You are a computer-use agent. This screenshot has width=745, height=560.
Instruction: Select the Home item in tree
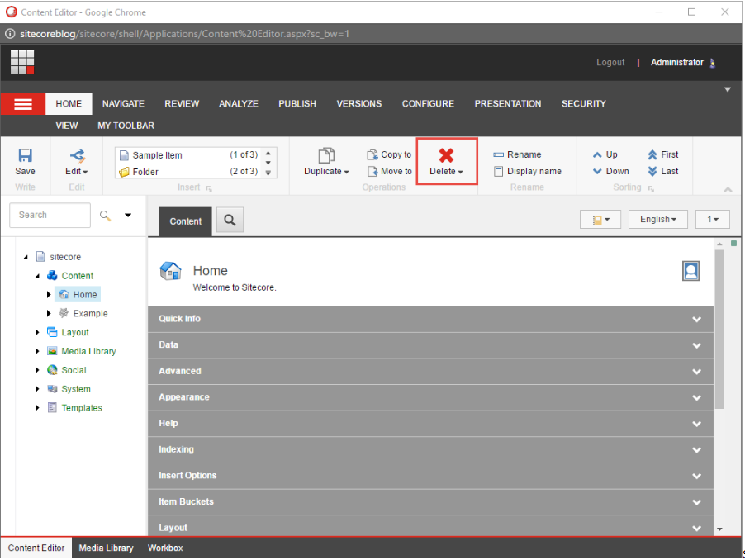coord(78,295)
